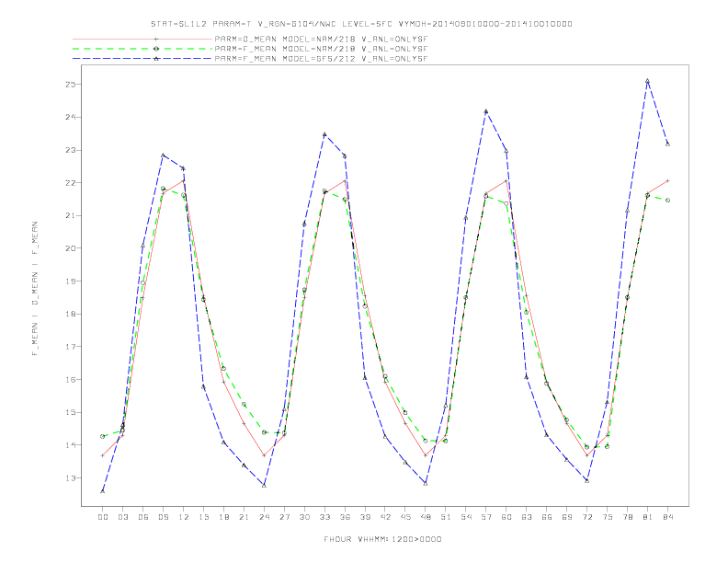Click the x-axis tick label 84
Image resolution: width=728 pixels, height=563 pixels.
pos(667,517)
